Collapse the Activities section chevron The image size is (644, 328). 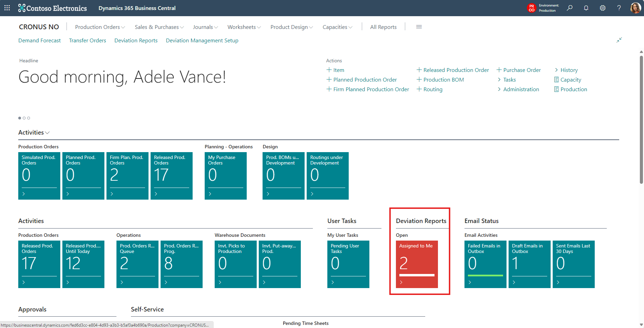pyautogui.click(x=48, y=133)
